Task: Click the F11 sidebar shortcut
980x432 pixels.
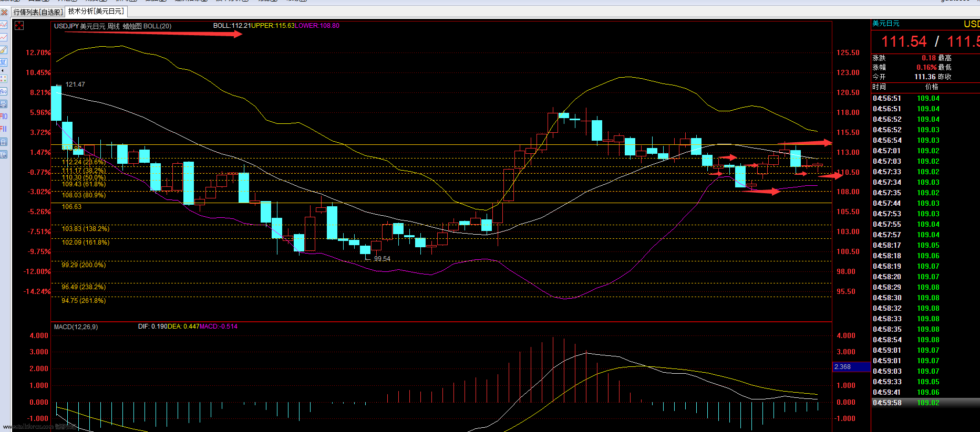Action: point(4,129)
